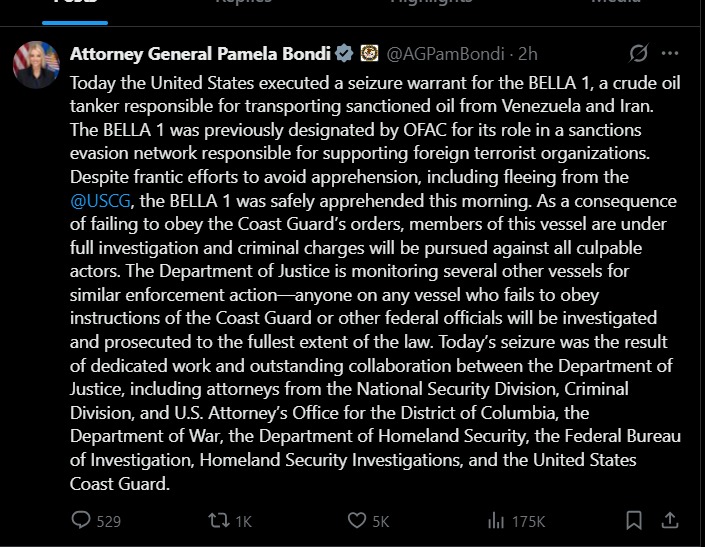Screen dimensions: 705x547
Task: Click the reply comment icon
Action: (82, 520)
